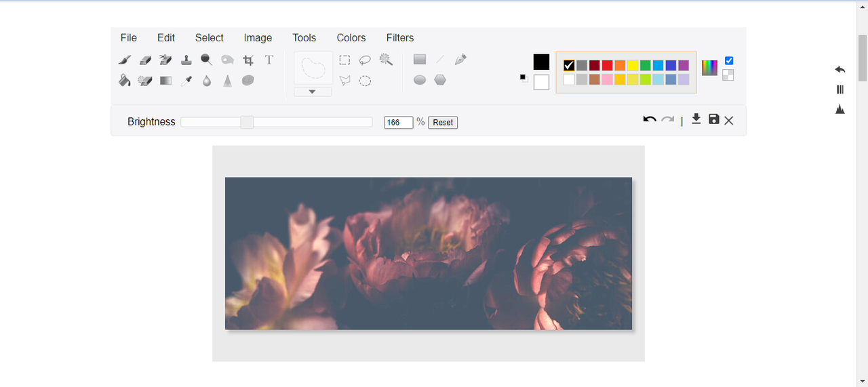Select the magic wand selection tool
The height and width of the screenshot is (387, 868).
tap(386, 60)
